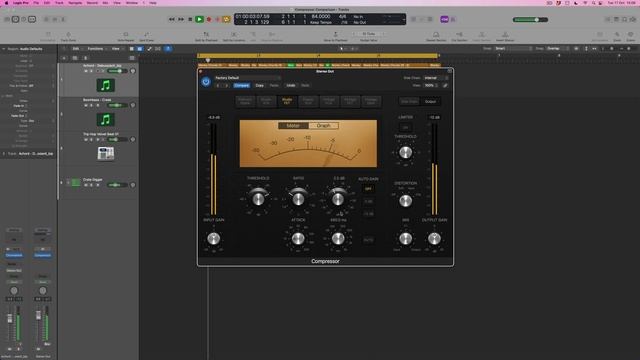Click the previous preset arrow in plug-in
Image resolution: width=640 pixels, height=360 pixels.
[x=218, y=85]
